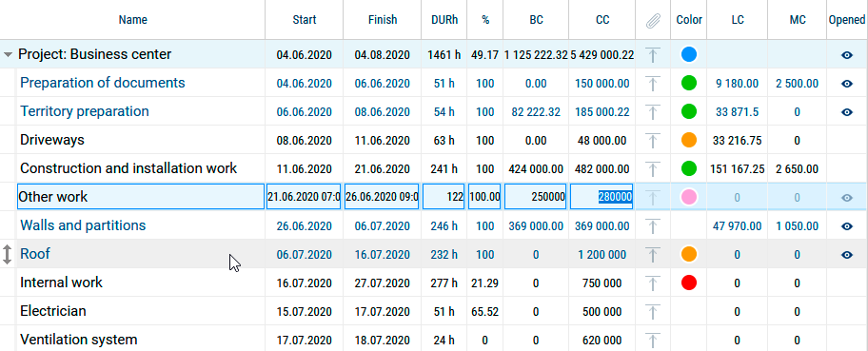
Task: Click LC value 151 167.25
Action: click(x=738, y=169)
